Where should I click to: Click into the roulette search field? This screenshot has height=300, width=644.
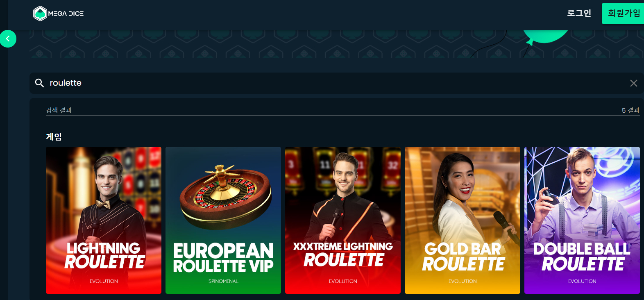coord(336,83)
